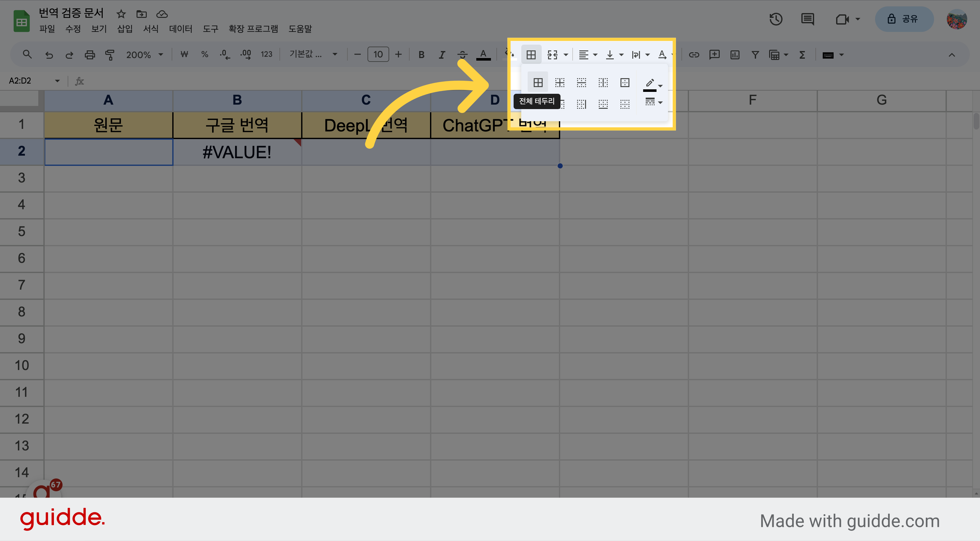
Task: Toggle the borders toolbar button
Action: 531,55
